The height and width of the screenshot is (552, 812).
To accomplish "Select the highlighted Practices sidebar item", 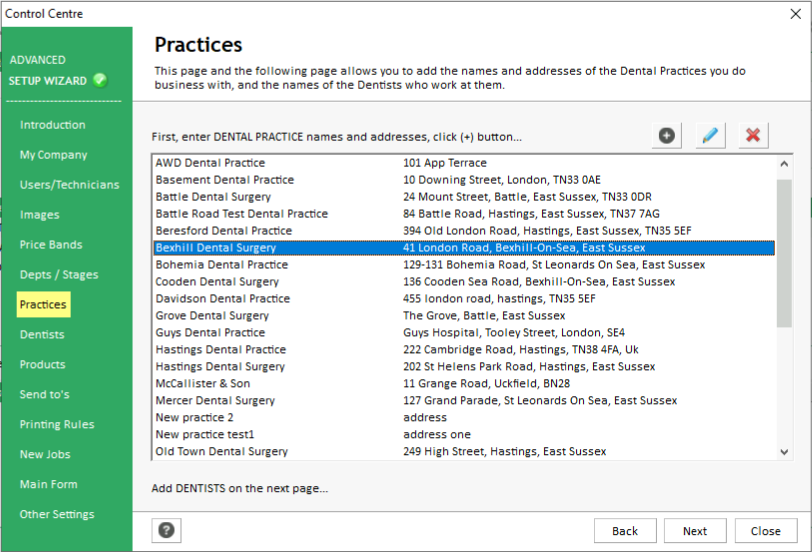I will (44, 304).
